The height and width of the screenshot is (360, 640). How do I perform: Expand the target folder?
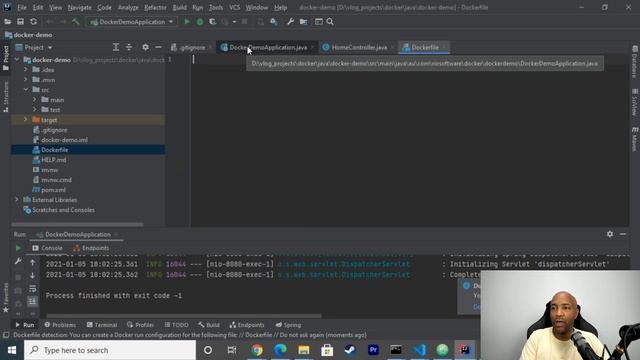26,120
